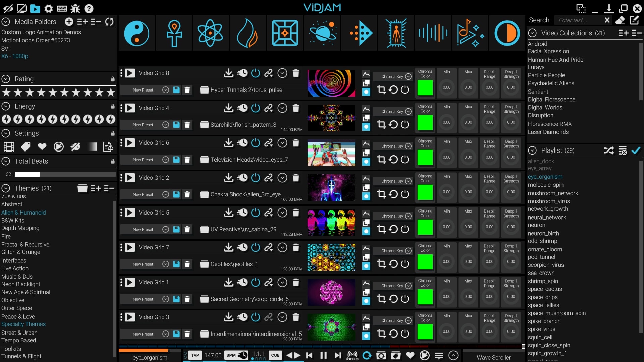This screenshot has width=644, height=362.
Task: Open the help question mark icon
Action: [88, 9]
